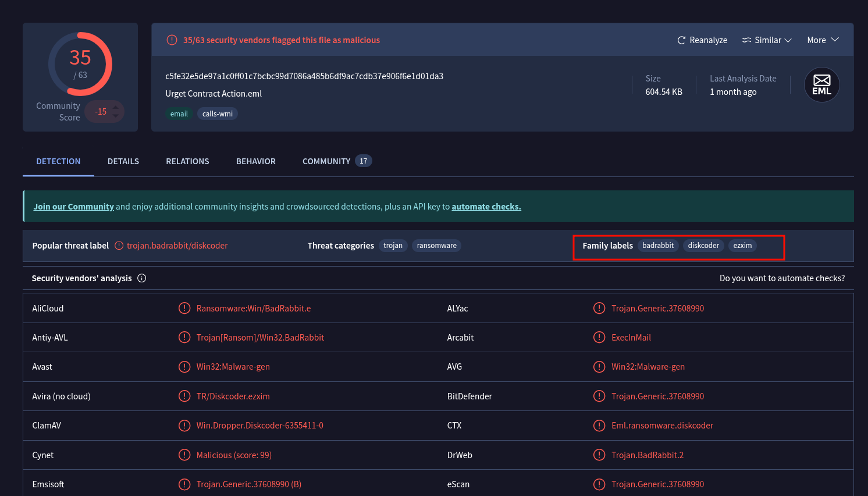Screen dimensions: 868x496
Task: Click the TR/Diskcoder.ezxim result text
Action: (x=233, y=396)
